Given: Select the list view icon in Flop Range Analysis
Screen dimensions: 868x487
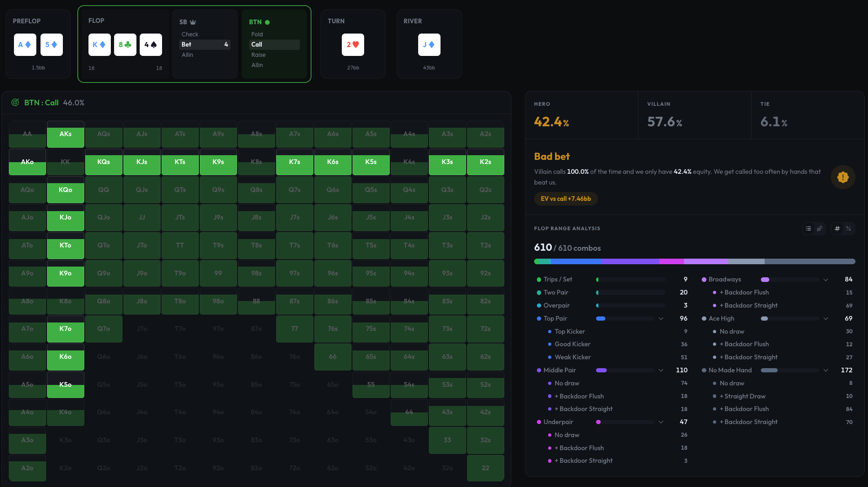Looking at the screenshot, I should [x=808, y=228].
